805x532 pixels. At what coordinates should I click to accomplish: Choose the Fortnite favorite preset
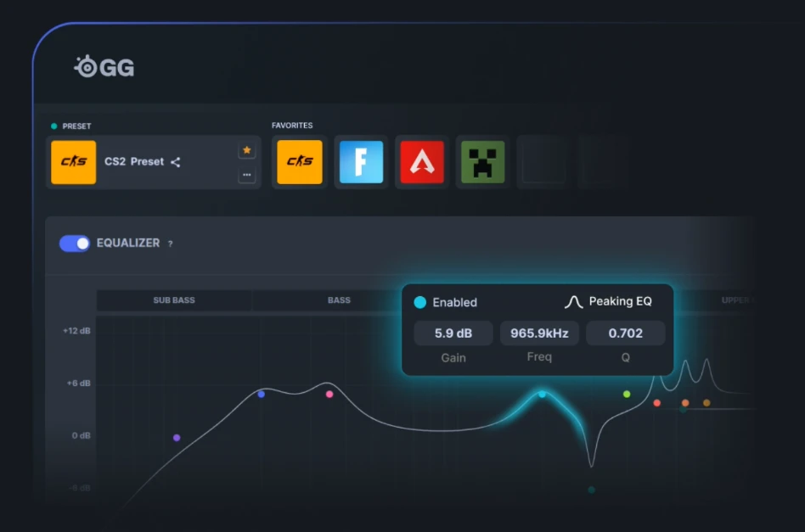coord(361,162)
